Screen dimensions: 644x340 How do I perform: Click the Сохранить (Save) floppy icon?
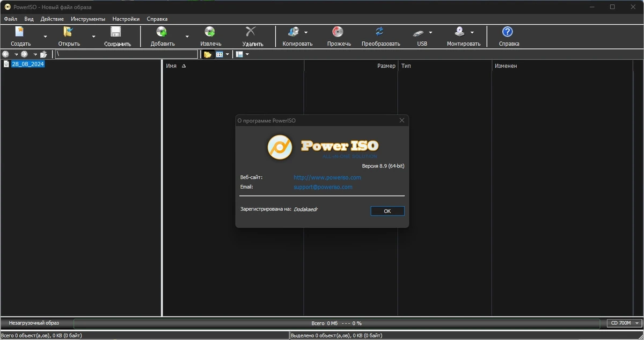coord(116,32)
